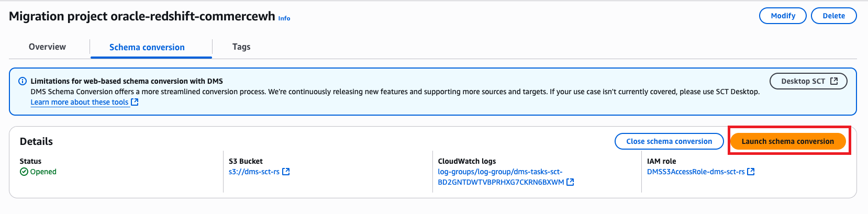The image size is (868, 214).
Task: Switch to the Overview tab
Action: point(47,47)
